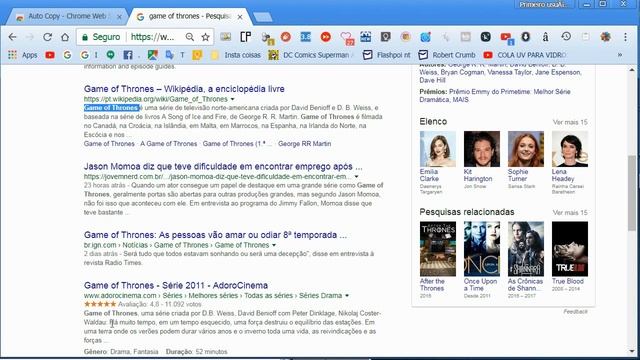The height and width of the screenshot is (360, 640).
Task: Open a new tab with the new tab button
Action: click(x=262, y=17)
